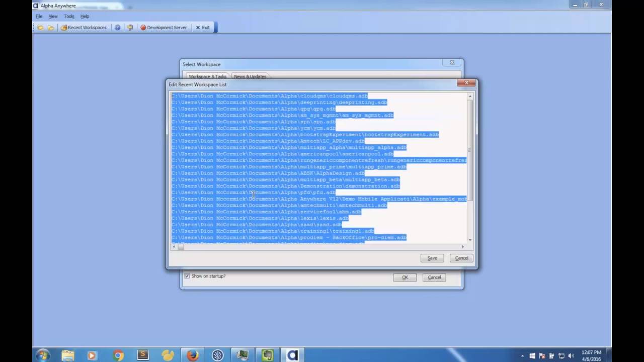Open File Explorer from the taskbar

(x=68, y=355)
